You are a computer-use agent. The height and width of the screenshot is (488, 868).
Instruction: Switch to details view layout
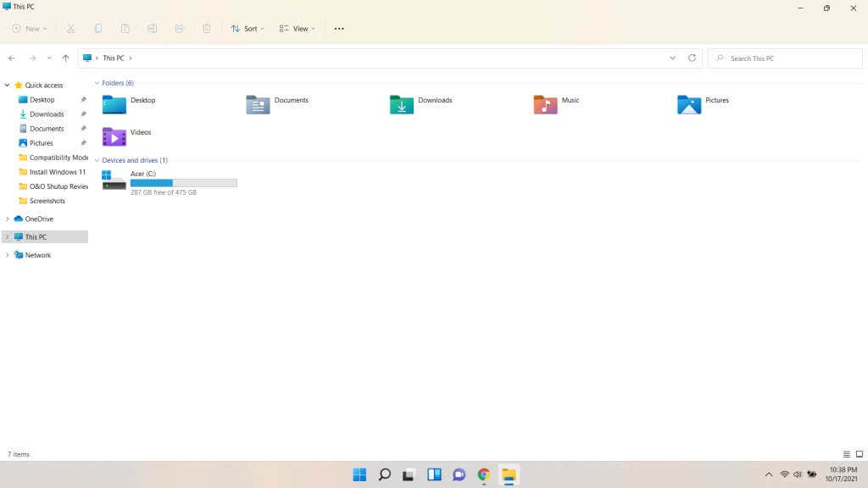click(x=846, y=455)
